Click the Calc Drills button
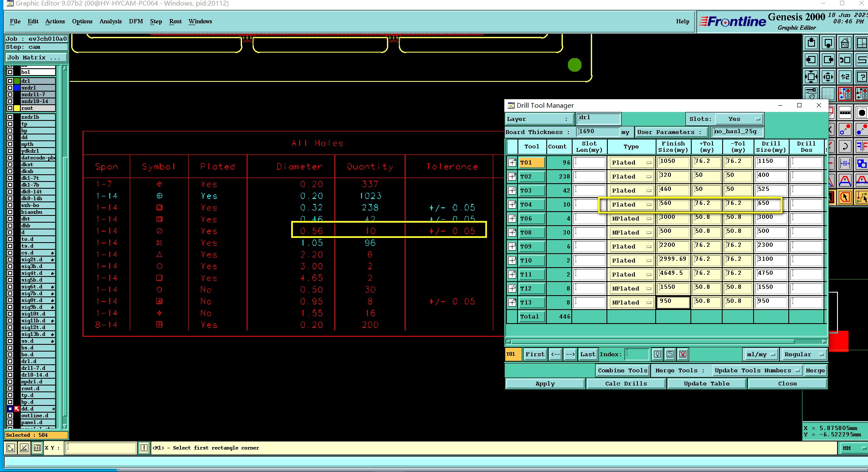The height and width of the screenshot is (472, 868). 626,383
